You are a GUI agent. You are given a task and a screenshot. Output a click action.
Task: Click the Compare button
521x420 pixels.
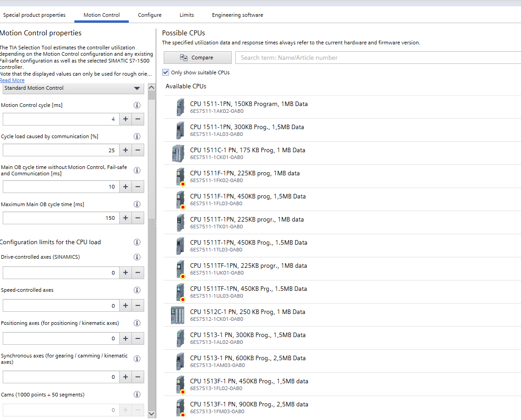(x=197, y=58)
